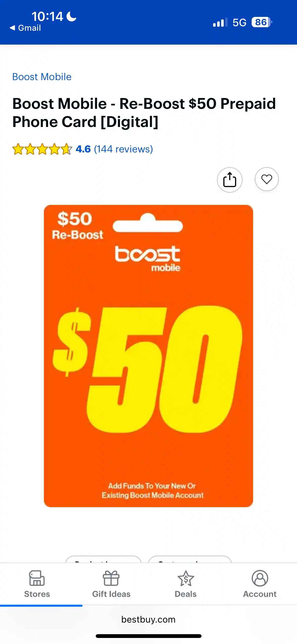The width and height of the screenshot is (297, 644).
Task: Tap the home indicator bar
Action: [x=148, y=636]
